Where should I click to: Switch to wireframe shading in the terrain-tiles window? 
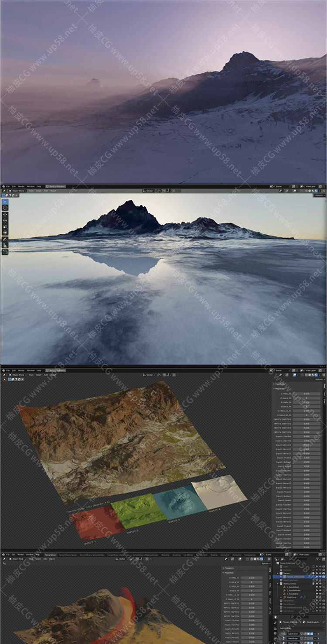point(307,375)
